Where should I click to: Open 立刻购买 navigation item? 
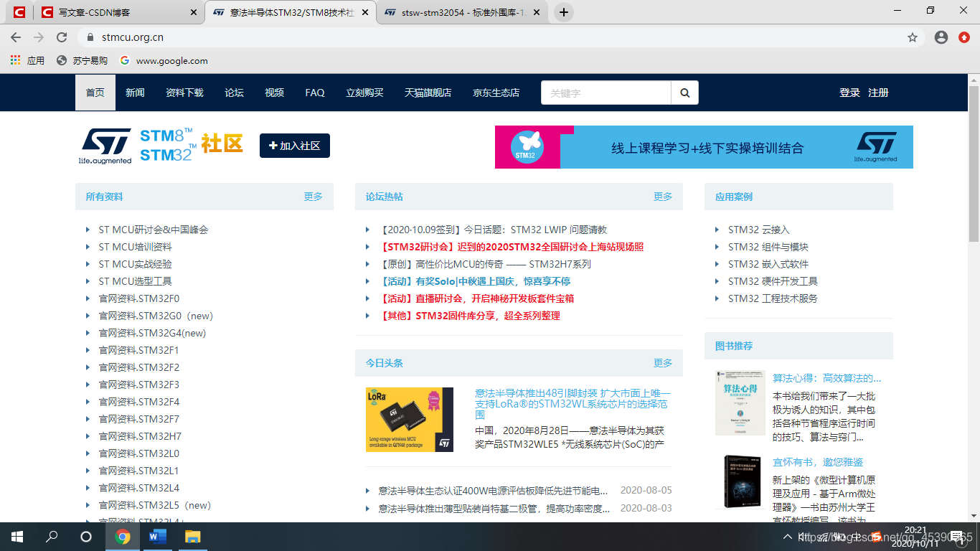(x=364, y=93)
